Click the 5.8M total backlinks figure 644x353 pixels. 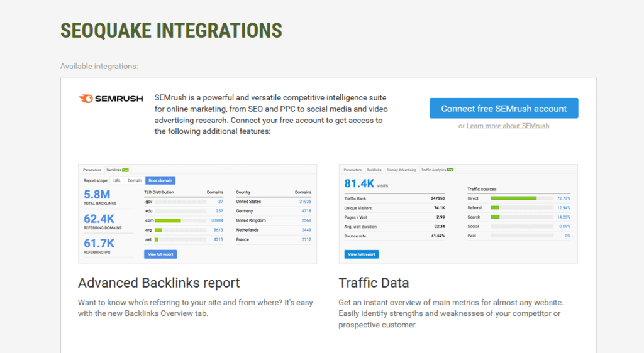97,194
